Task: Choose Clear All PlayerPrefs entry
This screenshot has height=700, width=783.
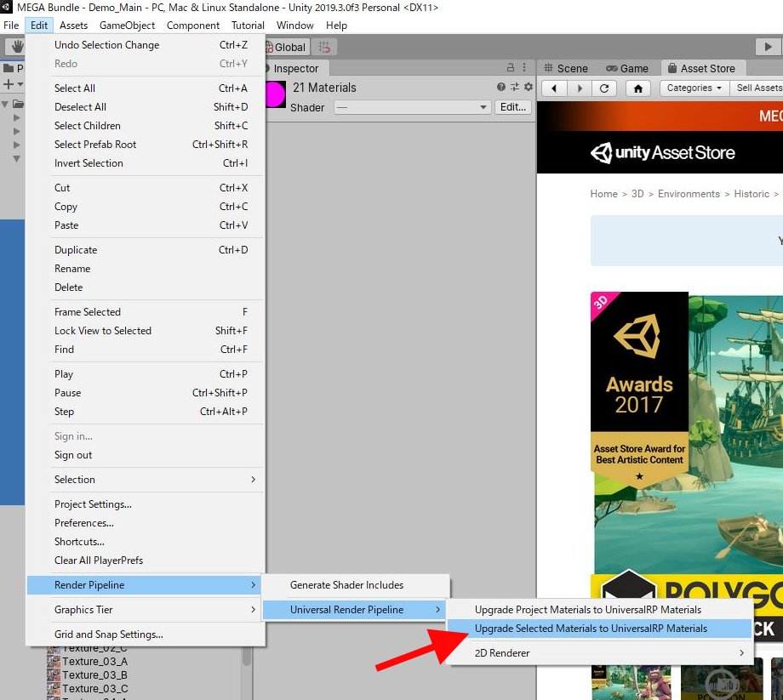Action: click(146, 561)
